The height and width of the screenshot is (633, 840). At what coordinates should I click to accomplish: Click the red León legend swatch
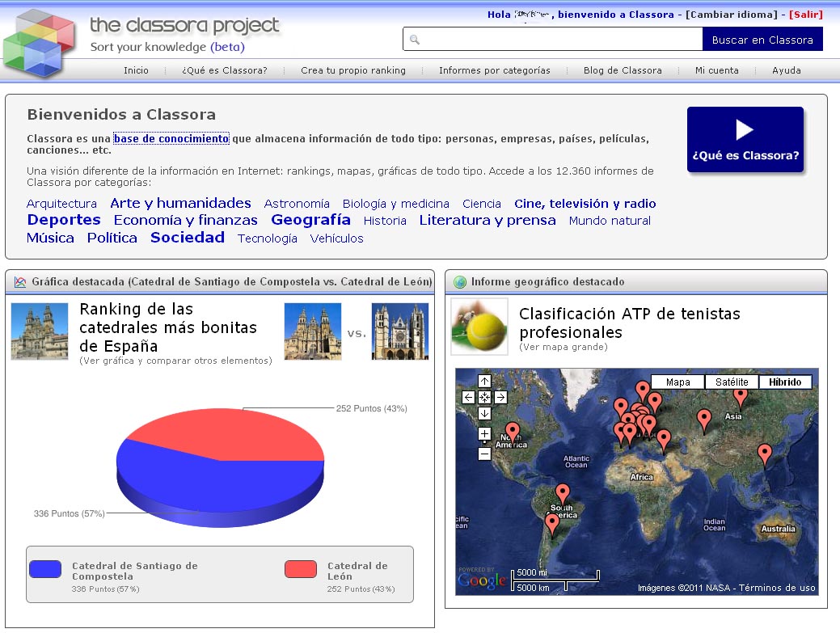click(x=301, y=569)
